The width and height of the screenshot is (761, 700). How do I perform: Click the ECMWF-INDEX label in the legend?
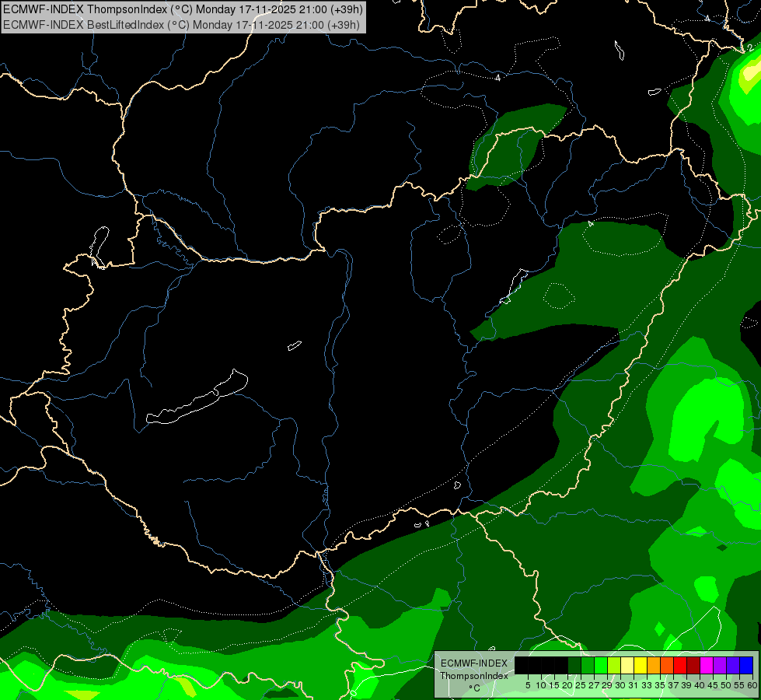(x=474, y=663)
